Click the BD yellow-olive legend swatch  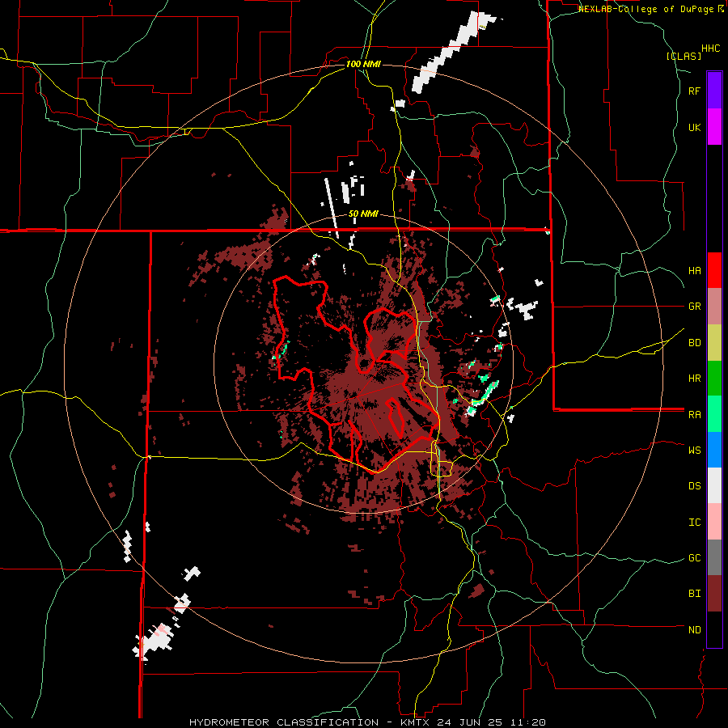[x=714, y=343]
